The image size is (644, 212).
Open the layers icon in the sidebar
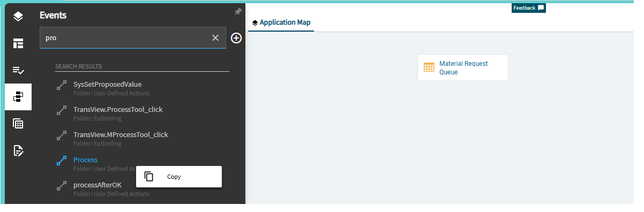click(18, 17)
